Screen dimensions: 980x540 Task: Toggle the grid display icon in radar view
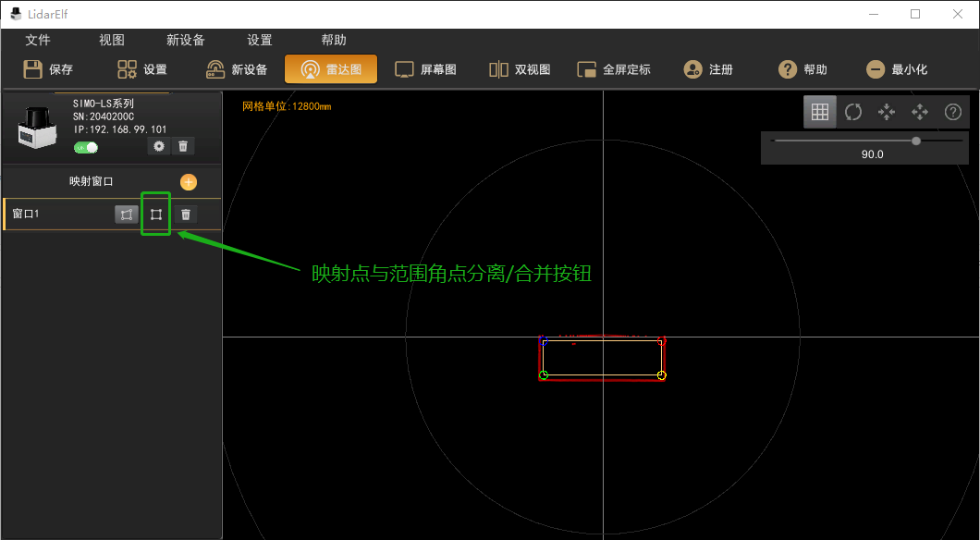coord(819,112)
